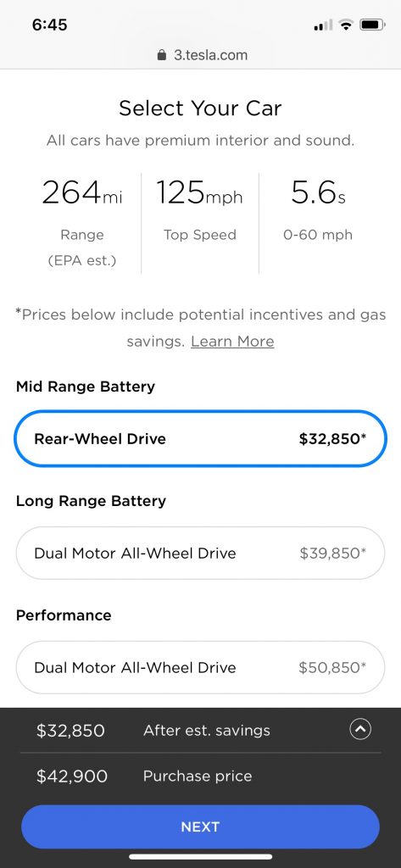Choose Performance Dual Motor All-Wheel Drive
This screenshot has width=401, height=868.
(x=200, y=668)
